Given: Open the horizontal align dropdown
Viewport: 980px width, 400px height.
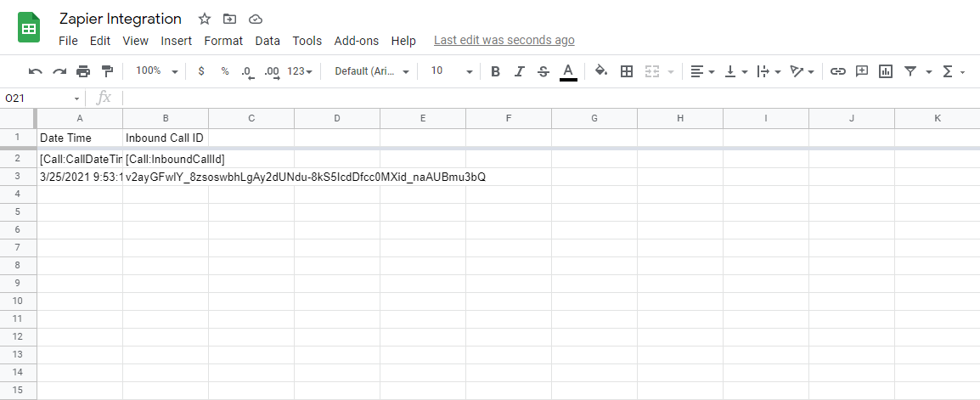Looking at the screenshot, I should [x=702, y=71].
